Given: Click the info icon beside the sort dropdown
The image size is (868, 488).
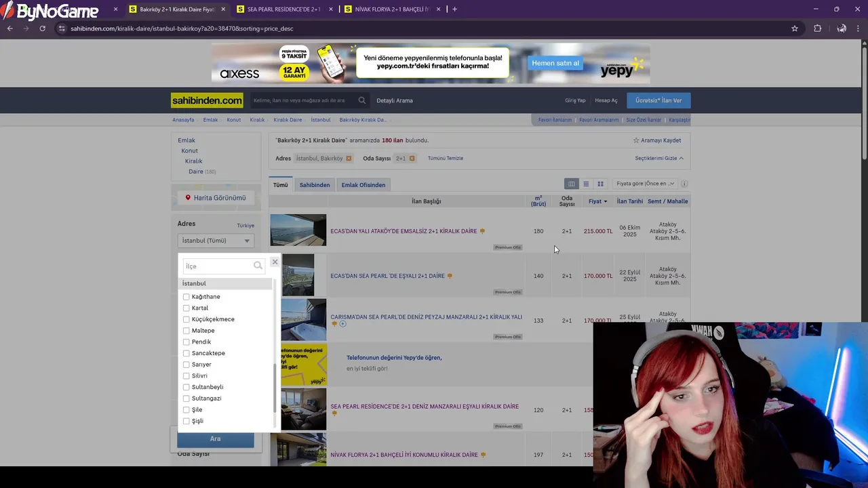Looking at the screenshot, I should click(x=684, y=184).
